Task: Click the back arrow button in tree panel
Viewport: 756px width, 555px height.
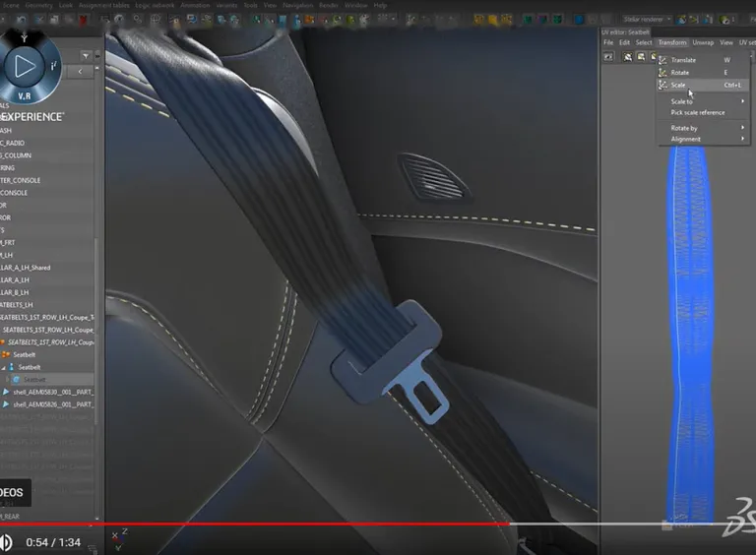Action: click(x=80, y=72)
